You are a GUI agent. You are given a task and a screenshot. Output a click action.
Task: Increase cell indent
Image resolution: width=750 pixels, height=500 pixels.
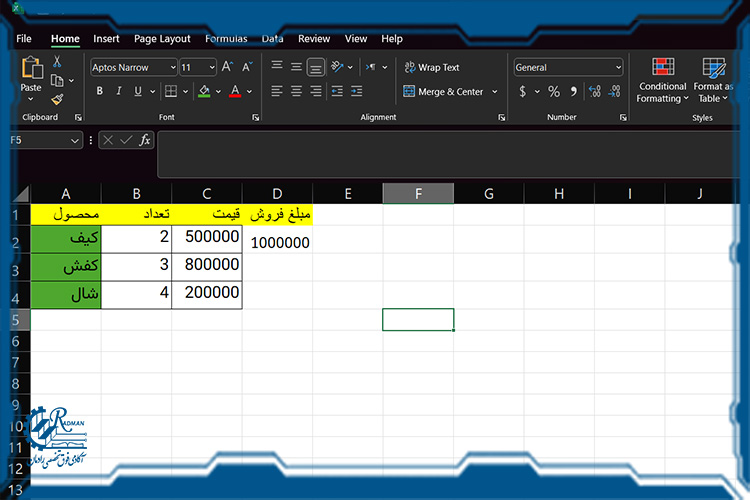pos(357,91)
